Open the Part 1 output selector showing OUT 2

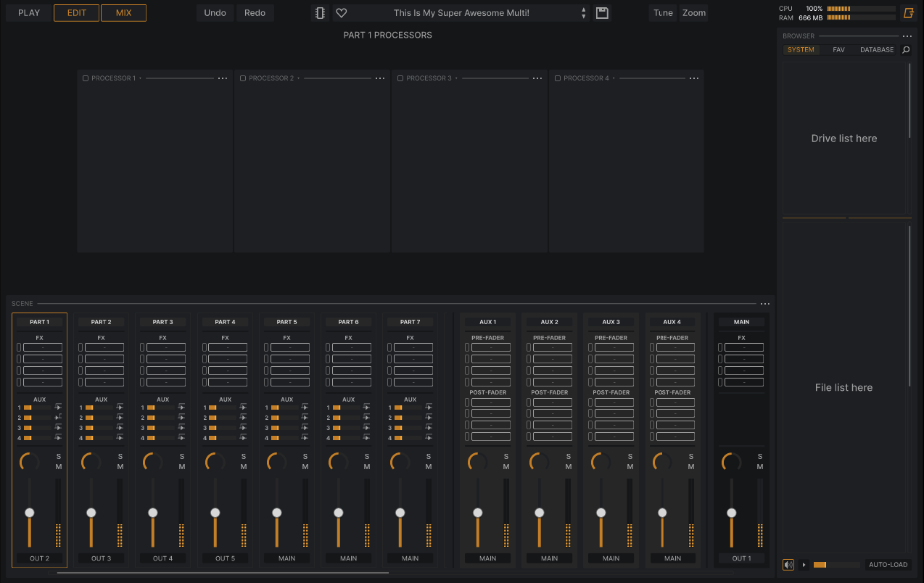(40, 558)
